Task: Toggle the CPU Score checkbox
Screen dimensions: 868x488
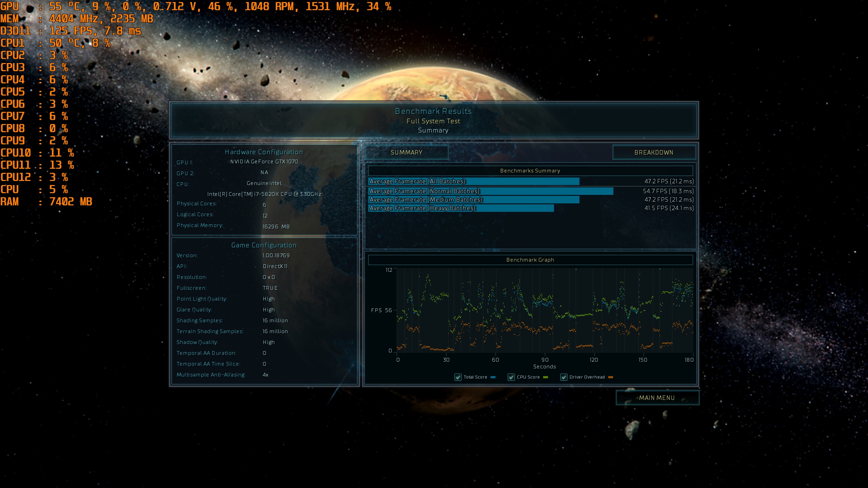Action: pos(511,377)
